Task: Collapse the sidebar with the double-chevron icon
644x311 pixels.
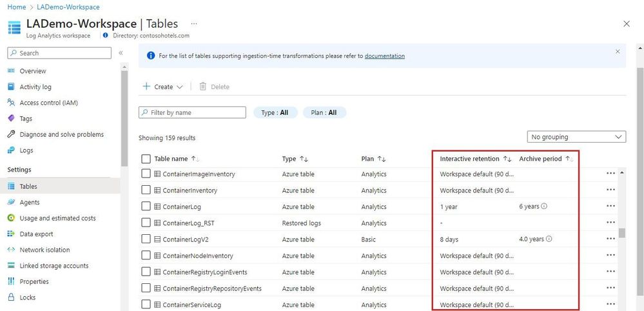Action: (x=121, y=53)
